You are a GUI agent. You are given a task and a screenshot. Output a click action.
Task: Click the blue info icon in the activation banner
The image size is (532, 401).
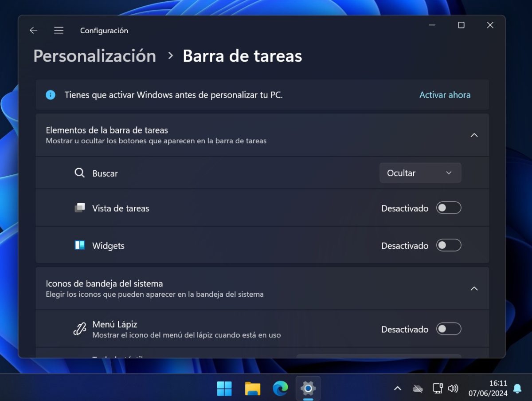(51, 95)
